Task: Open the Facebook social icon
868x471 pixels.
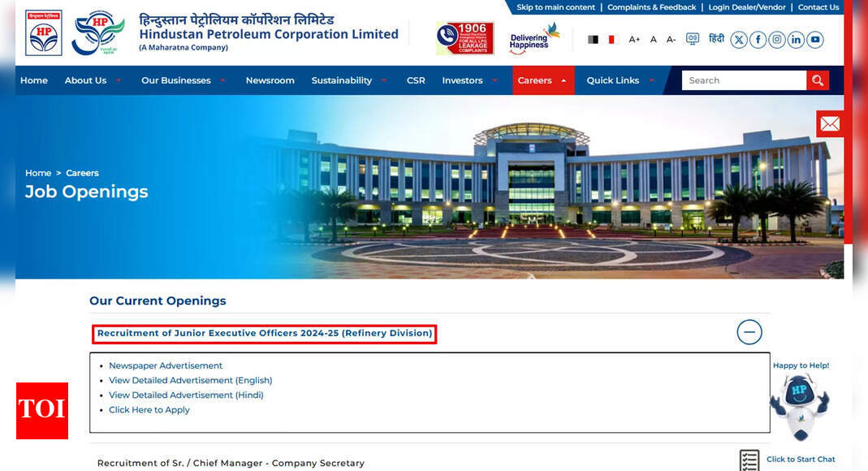Action: point(758,40)
